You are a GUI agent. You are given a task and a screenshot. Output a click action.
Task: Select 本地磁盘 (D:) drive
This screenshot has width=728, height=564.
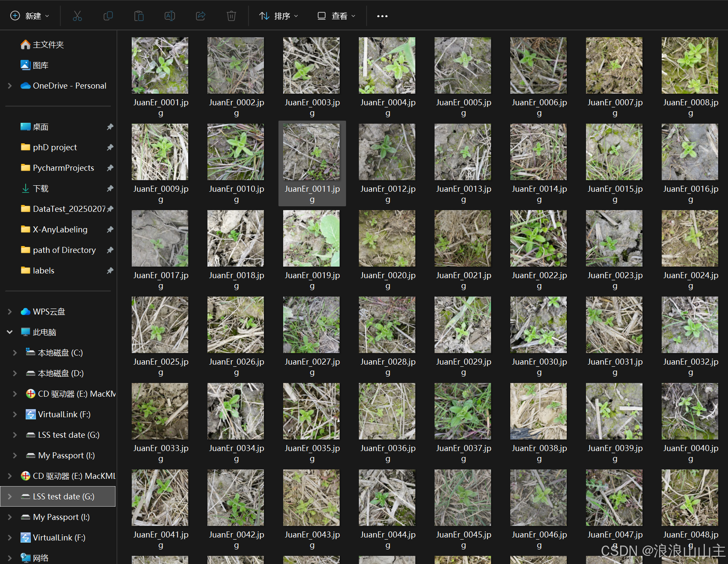tap(61, 373)
